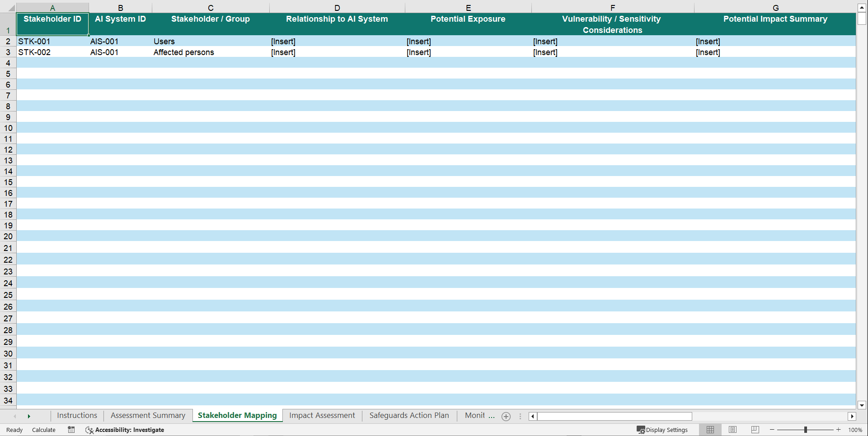This screenshot has width=868, height=436.
Task: Open the Instructions sheet tab
Action: [77, 416]
